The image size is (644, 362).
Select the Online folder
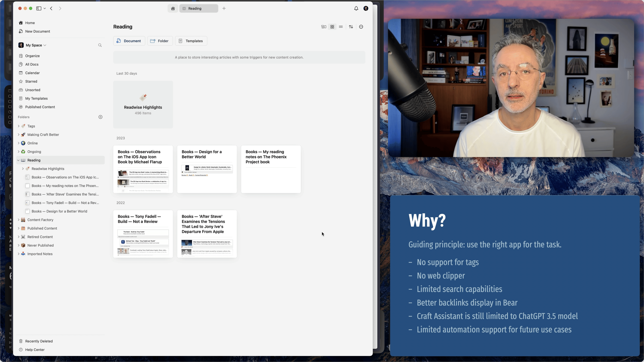60,143
